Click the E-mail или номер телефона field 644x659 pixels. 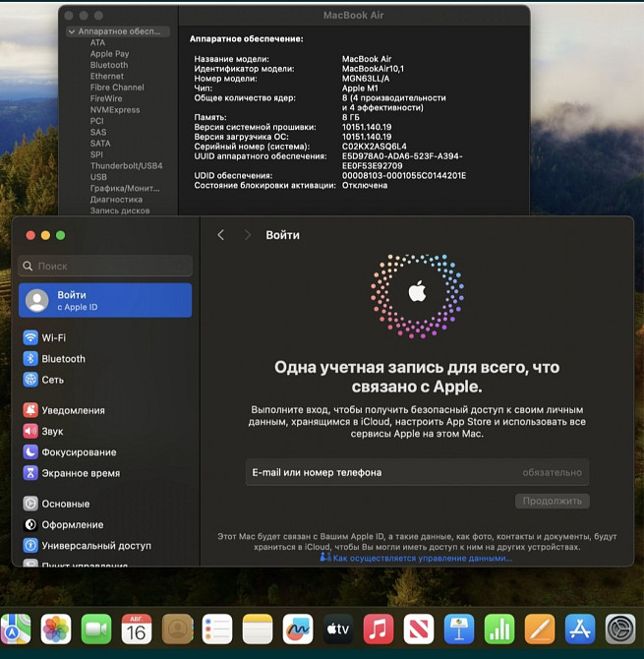417,472
